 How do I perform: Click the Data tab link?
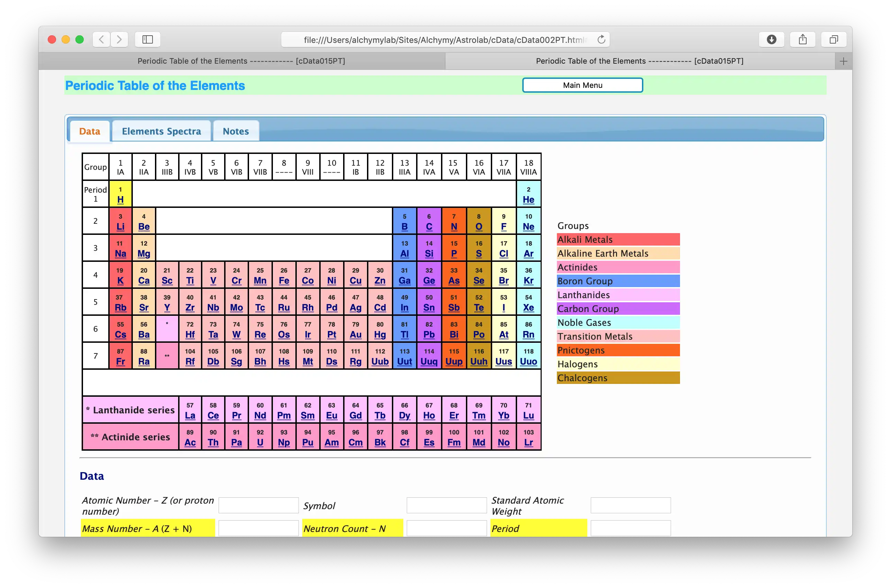89,131
